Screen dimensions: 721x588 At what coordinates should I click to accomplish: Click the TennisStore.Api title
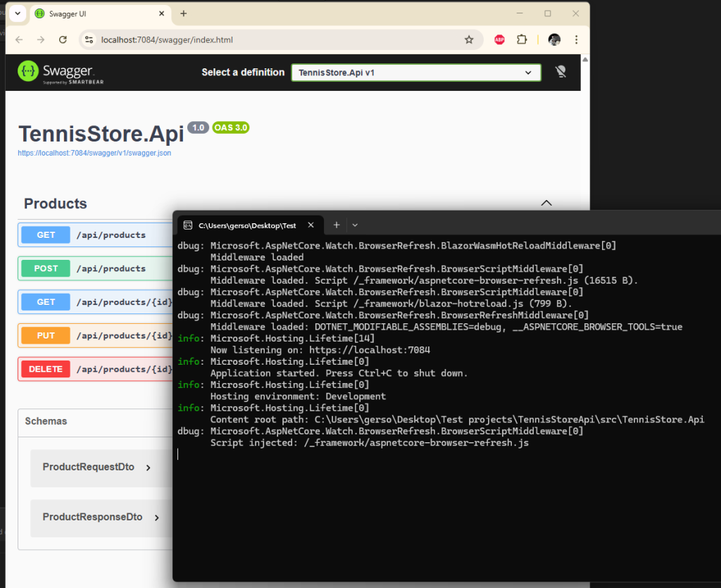point(101,135)
